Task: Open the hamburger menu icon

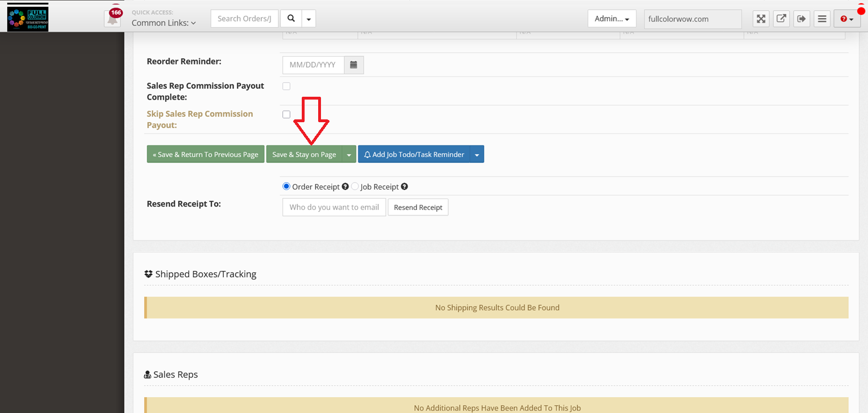Action: tap(822, 19)
